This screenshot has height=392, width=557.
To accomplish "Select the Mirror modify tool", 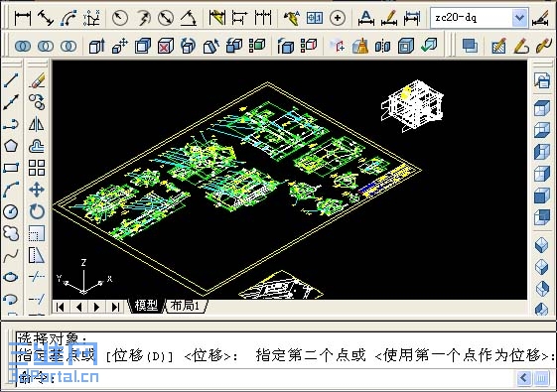I will tap(37, 124).
